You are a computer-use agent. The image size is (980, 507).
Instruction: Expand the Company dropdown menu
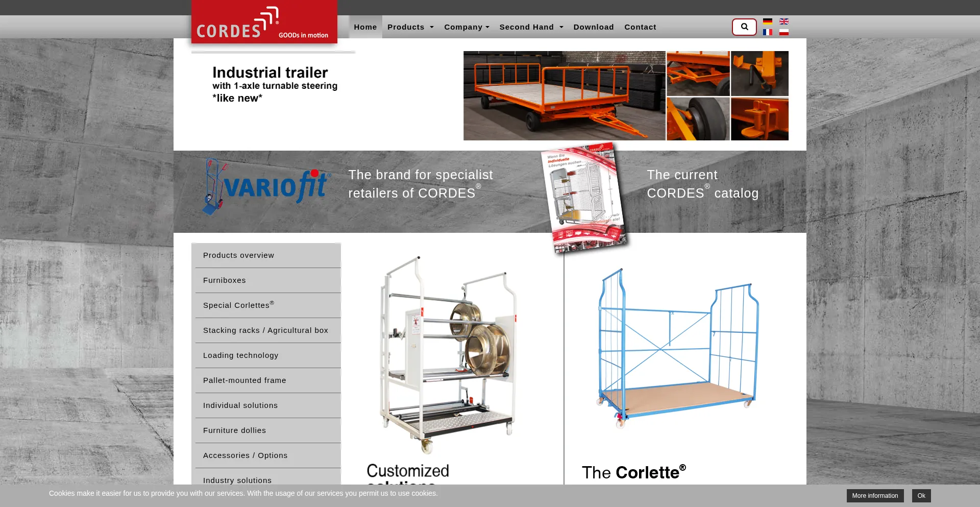pos(467,27)
